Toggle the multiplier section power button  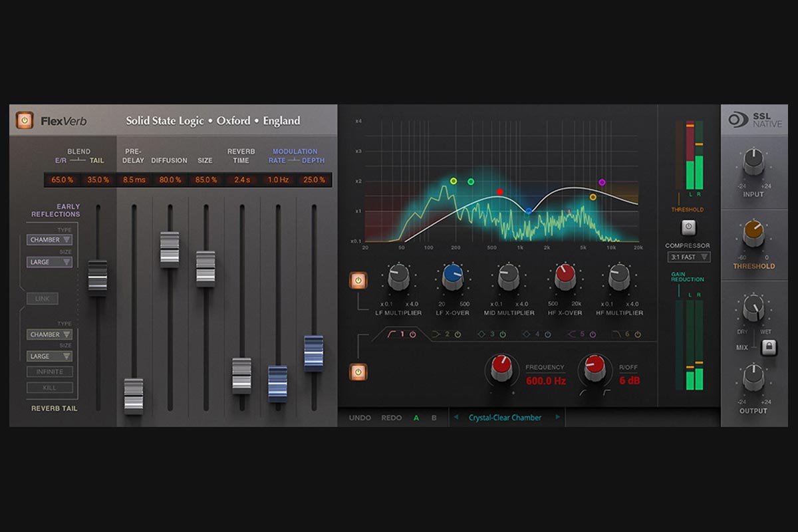(x=357, y=280)
